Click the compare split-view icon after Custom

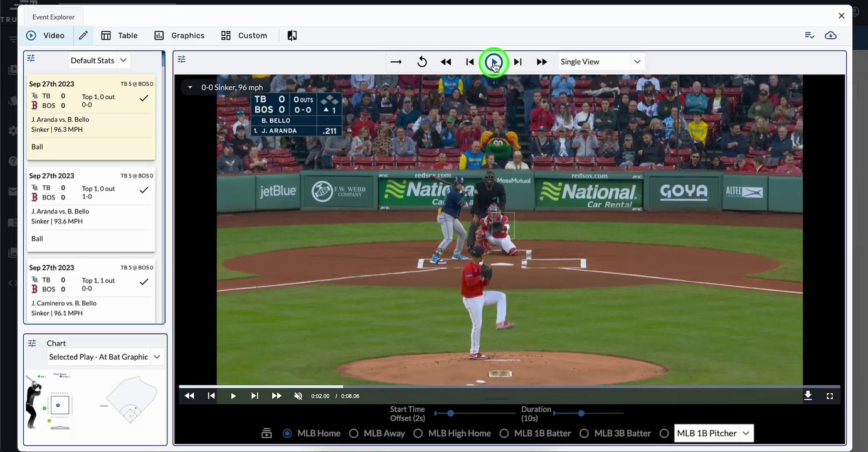tap(292, 36)
